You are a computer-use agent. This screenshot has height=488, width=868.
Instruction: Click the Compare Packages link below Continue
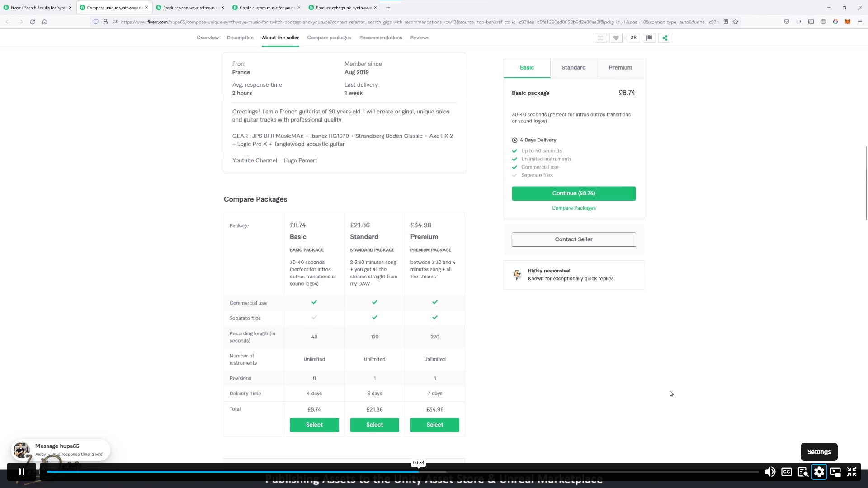[574, 207]
